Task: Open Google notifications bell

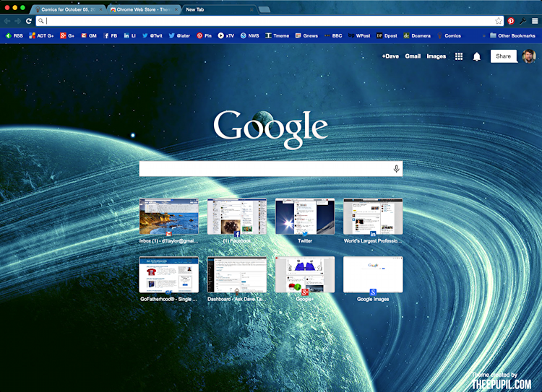Action: 477,56
